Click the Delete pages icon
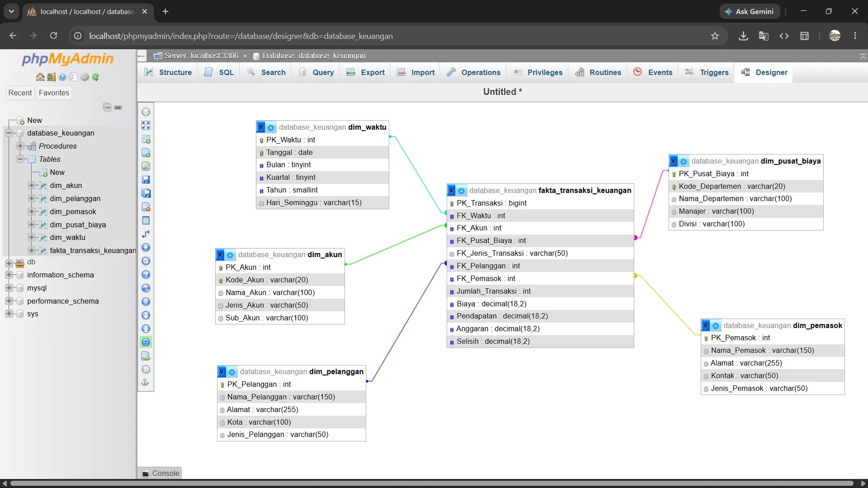This screenshot has width=868, height=488. pos(146,207)
